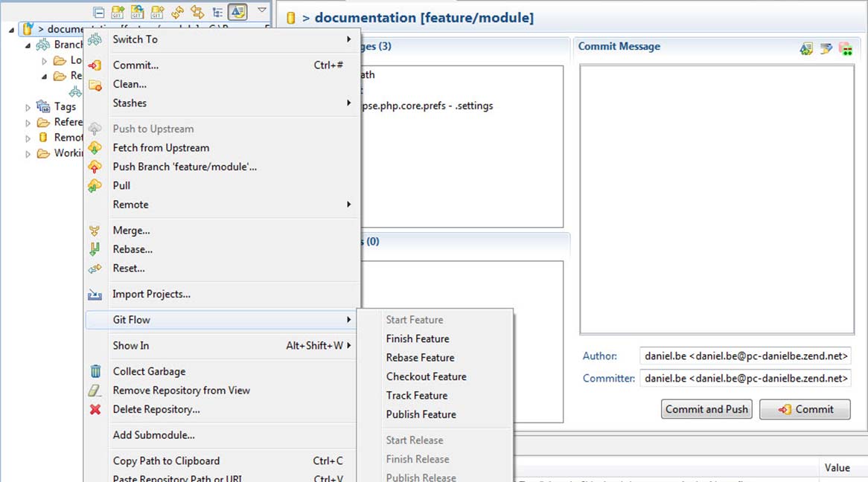This screenshot has height=482, width=868.
Task: Click the red X Delete Repository icon
Action: tap(95, 409)
